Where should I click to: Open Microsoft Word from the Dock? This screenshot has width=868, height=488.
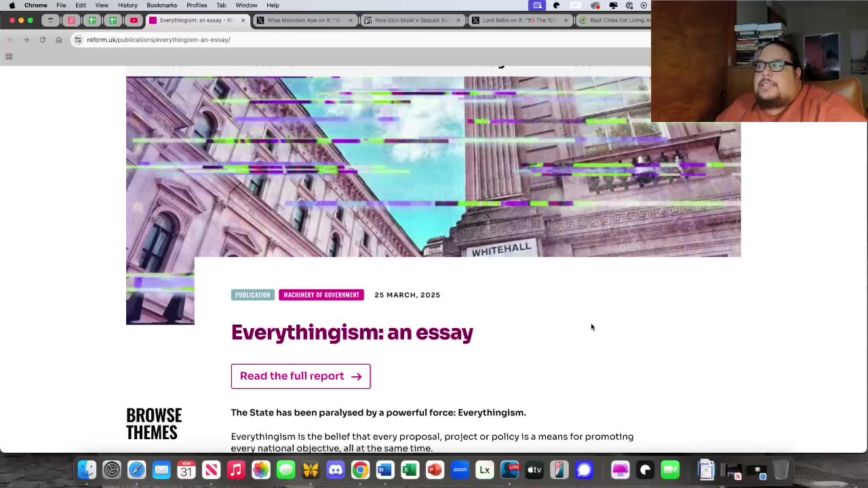(x=385, y=470)
